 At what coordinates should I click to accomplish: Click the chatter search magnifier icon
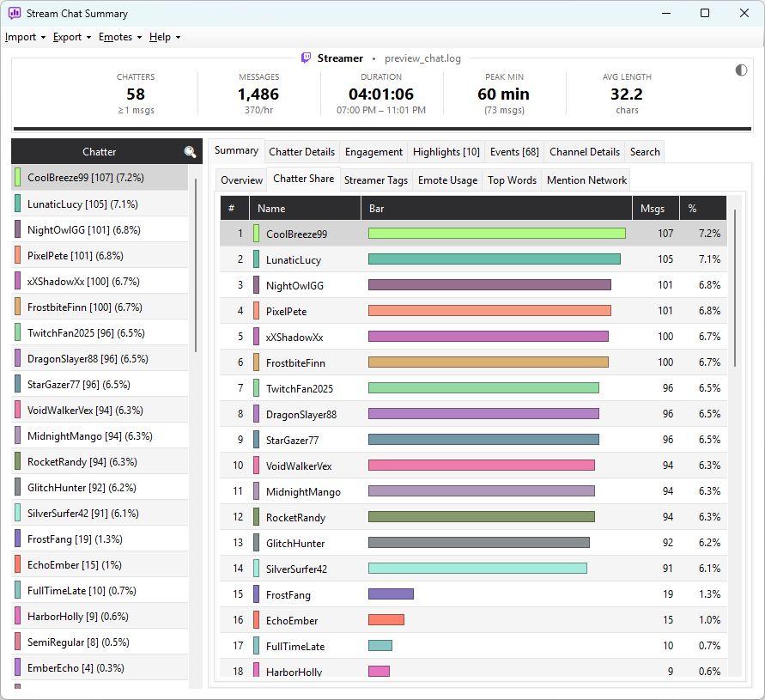(x=190, y=152)
